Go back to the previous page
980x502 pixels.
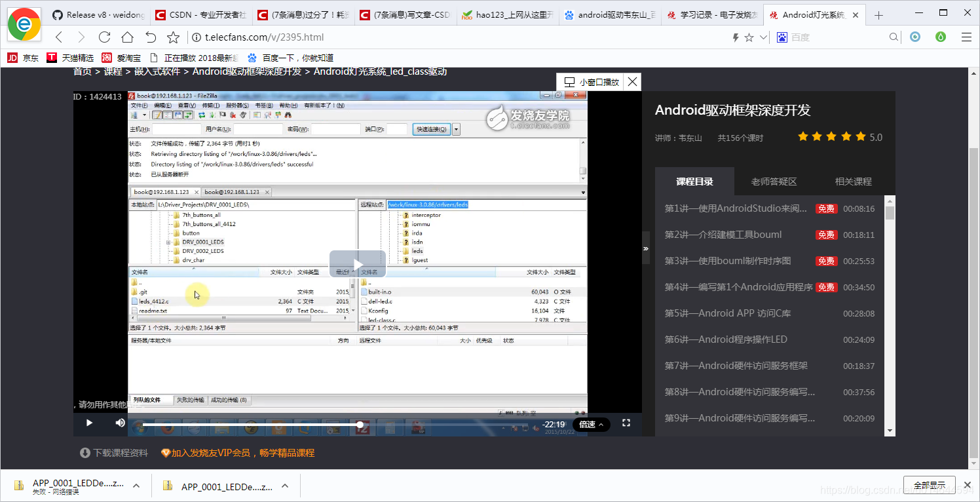(59, 37)
